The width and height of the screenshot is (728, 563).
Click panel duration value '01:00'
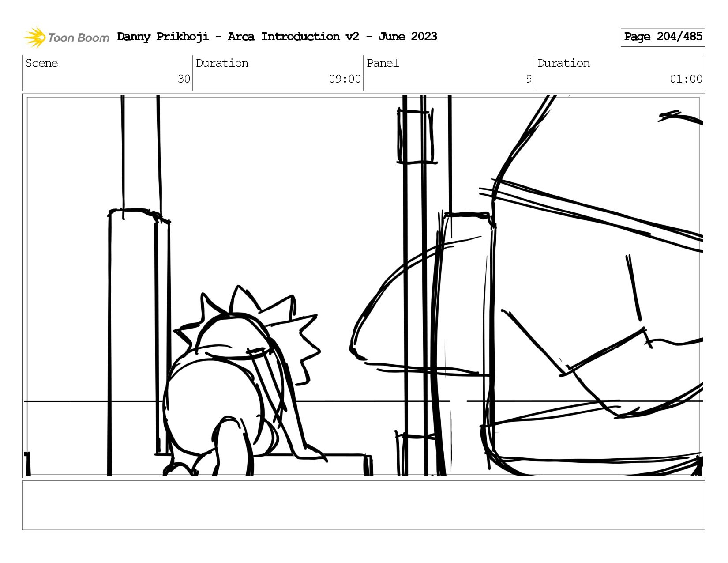(x=686, y=79)
